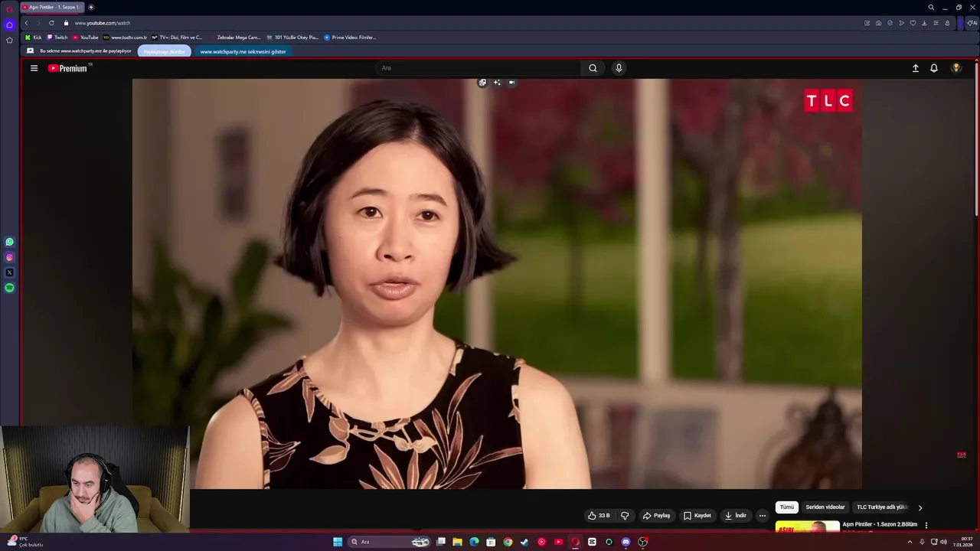Open the TV+ Dizi, Film bookmark
The width and height of the screenshot is (980, 551).
177,37
